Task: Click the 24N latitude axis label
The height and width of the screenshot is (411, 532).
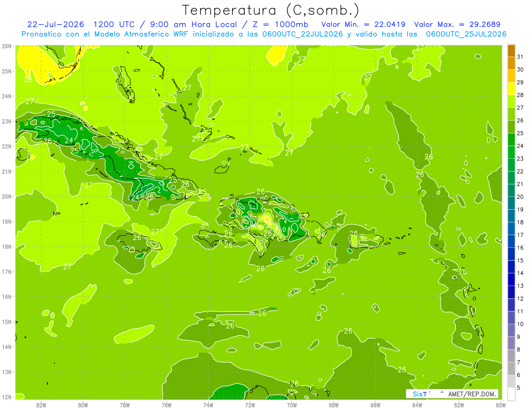Action: 6,96
